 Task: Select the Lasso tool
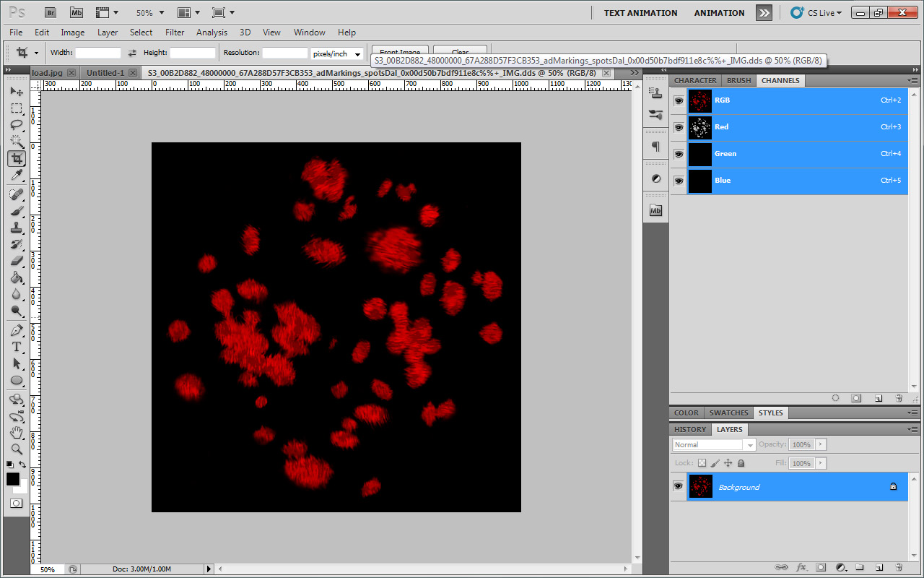[x=17, y=124]
